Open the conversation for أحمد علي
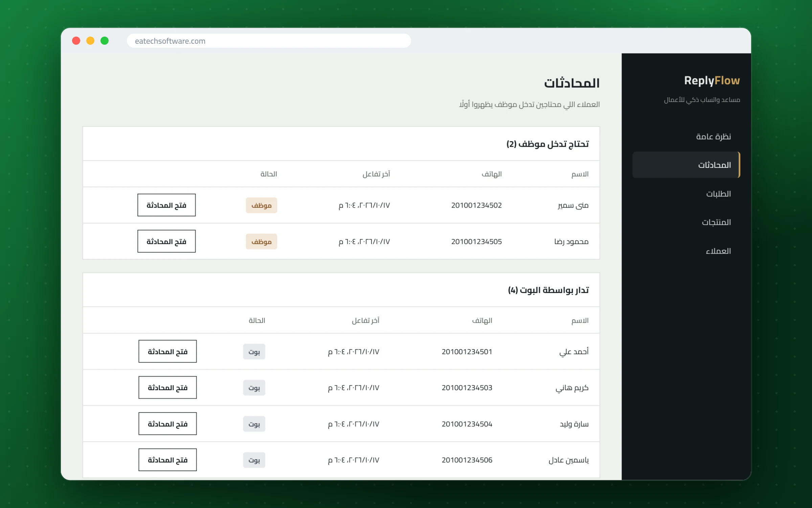This screenshot has height=508, width=812. click(167, 351)
